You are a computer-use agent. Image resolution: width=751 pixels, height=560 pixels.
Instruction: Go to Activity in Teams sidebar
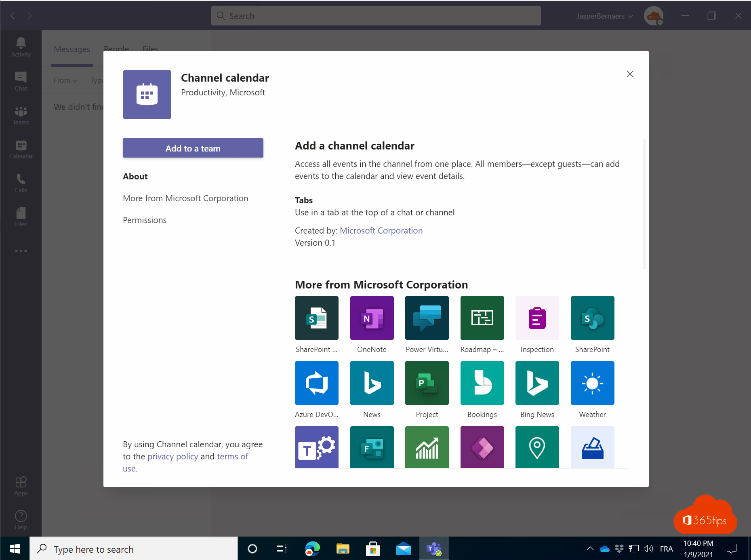click(x=21, y=47)
